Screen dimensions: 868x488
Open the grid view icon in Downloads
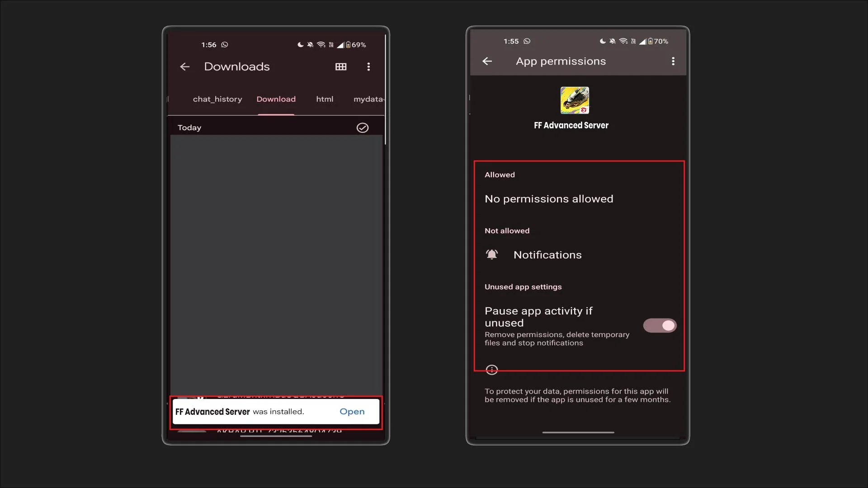(341, 66)
